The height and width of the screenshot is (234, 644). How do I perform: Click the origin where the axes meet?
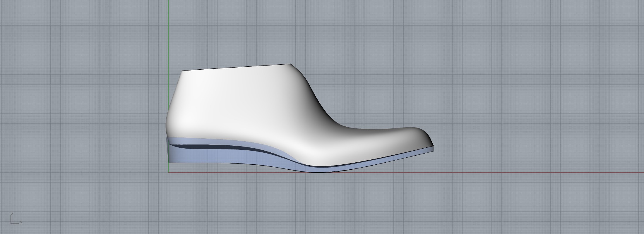(168, 172)
